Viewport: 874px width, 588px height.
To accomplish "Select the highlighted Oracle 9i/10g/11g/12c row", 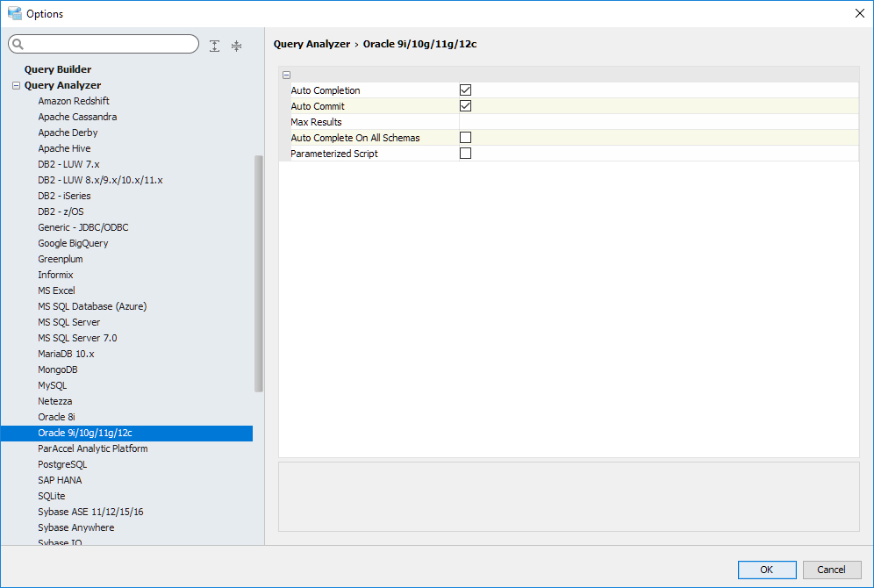I will coord(126,433).
